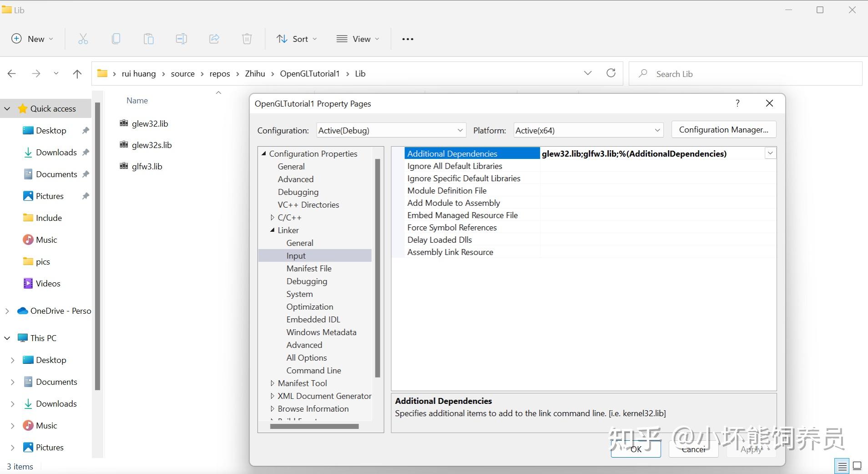Switch to large thumbnails view icon
This screenshot has width=868, height=474.
(857, 466)
